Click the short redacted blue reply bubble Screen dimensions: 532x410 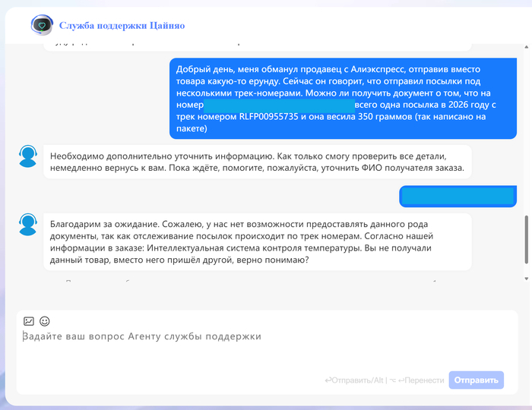[457, 196]
